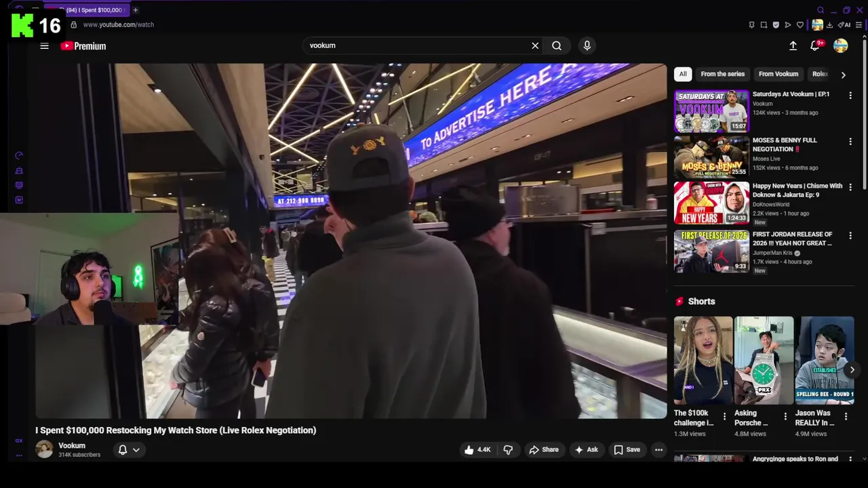Open browser profile avatar in toolbar
Image resolution: width=868 pixels, height=488 pixels.
click(x=818, y=25)
